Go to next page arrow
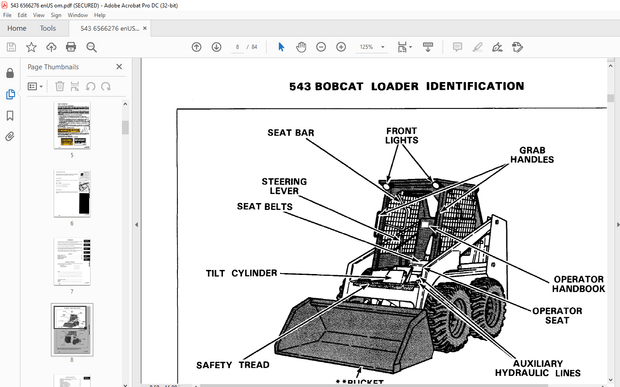620x387 pixels. coord(216,47)
